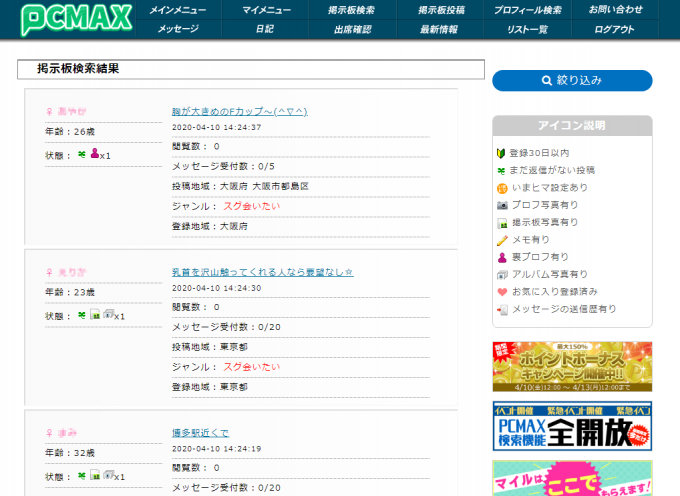Open プロフィール検索 from the top menu
This screenshot has width=680, height=496.
point(527,9)
